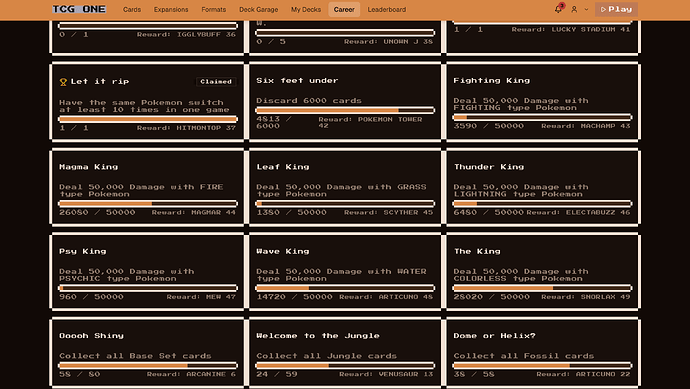Click Reward: POKEMON TOWER 42 text
Image resolution: width=690 pixels, height=389 pixels.
370,122
